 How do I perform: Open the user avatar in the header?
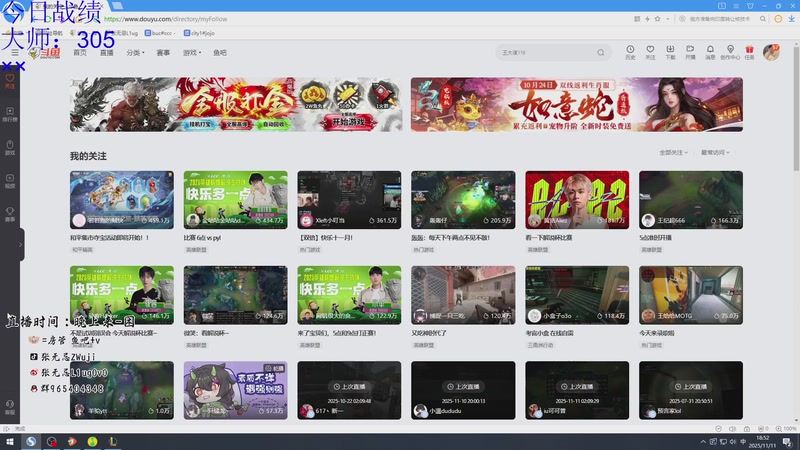tap(771, 52)
